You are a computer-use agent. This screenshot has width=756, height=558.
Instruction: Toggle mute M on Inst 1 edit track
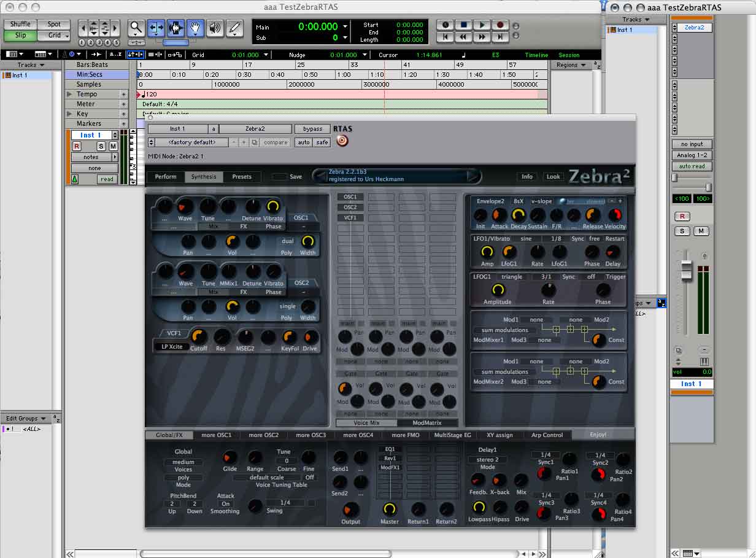(113, 146)
